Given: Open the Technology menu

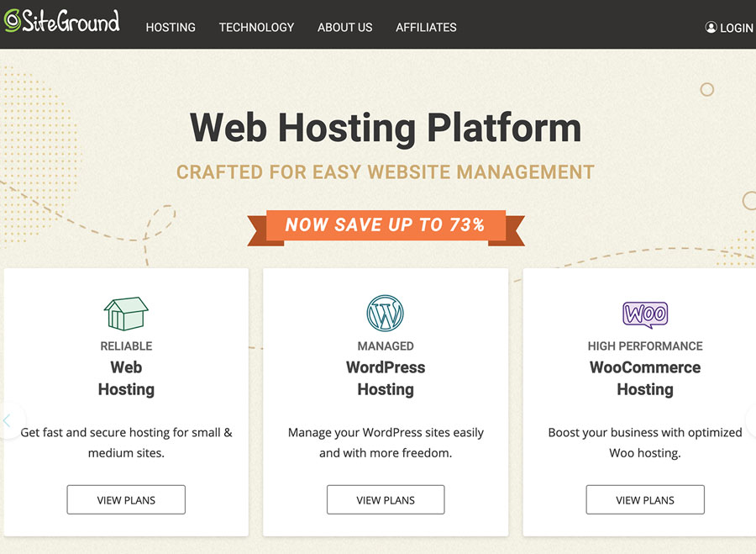Looking at the screenshot, I should click(x=256, y=28).
